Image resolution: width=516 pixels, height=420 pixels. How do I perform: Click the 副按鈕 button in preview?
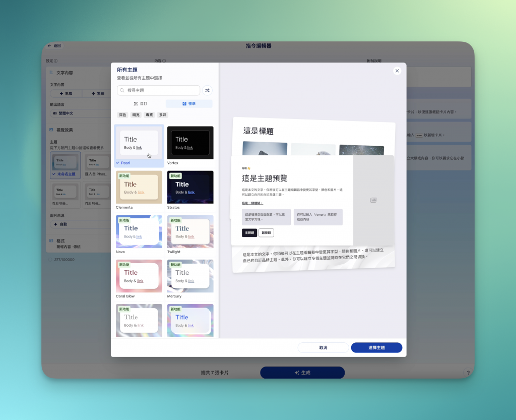point(266,233)
